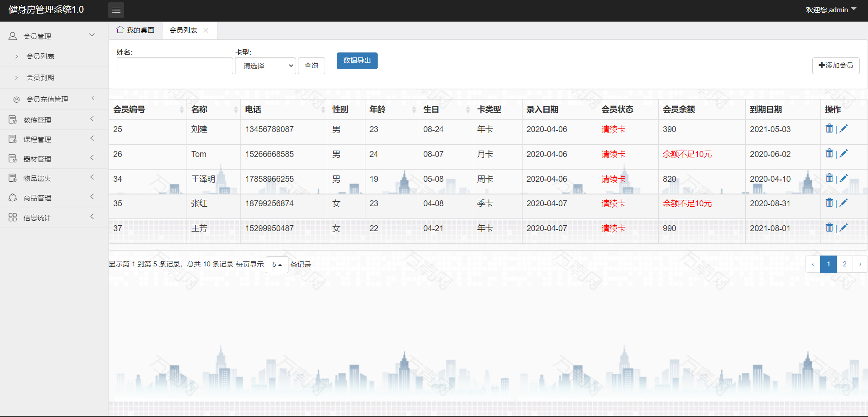The image size is (868, 417).
Task: Delete member Tom with the trash icon
Action: (x=829, y=154)
